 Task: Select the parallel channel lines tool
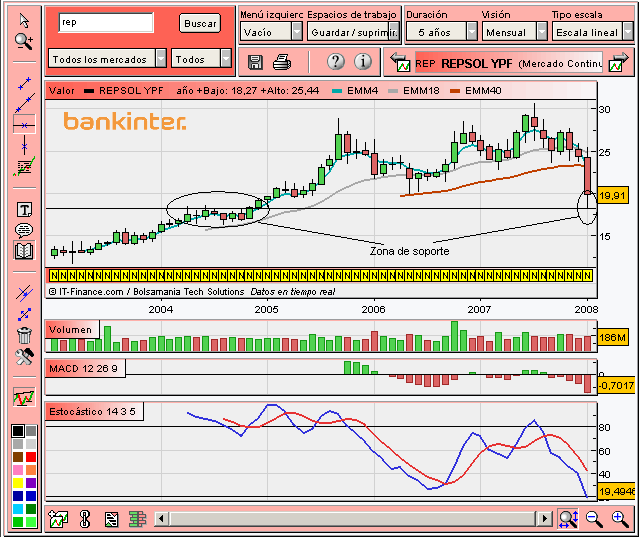point(25,293)
